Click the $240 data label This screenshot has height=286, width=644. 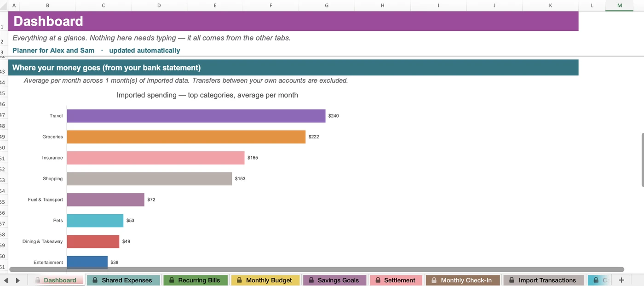(x=333, y=116)
